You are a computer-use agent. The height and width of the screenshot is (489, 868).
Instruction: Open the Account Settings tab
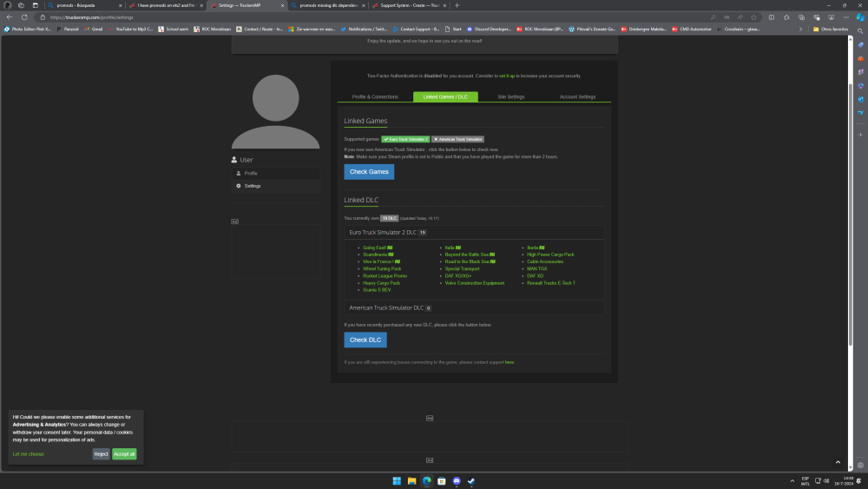pos(577,97)
